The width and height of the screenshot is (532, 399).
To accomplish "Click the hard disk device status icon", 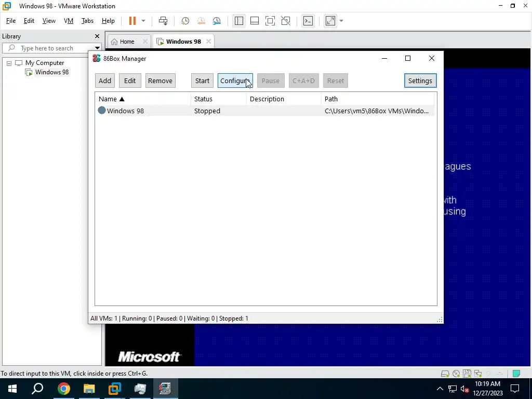I will (445, 374).
